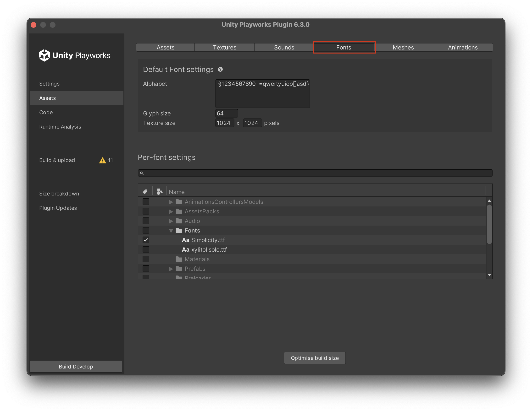Click the AssetsPacks folder icon
This screenshot has height=411, width=532.
(x=179, y=211)
